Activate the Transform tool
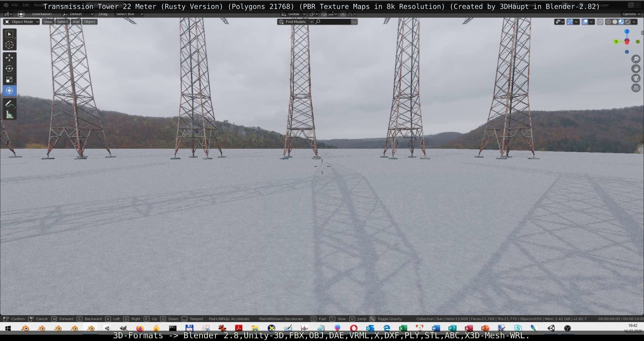 click(9, 91)
